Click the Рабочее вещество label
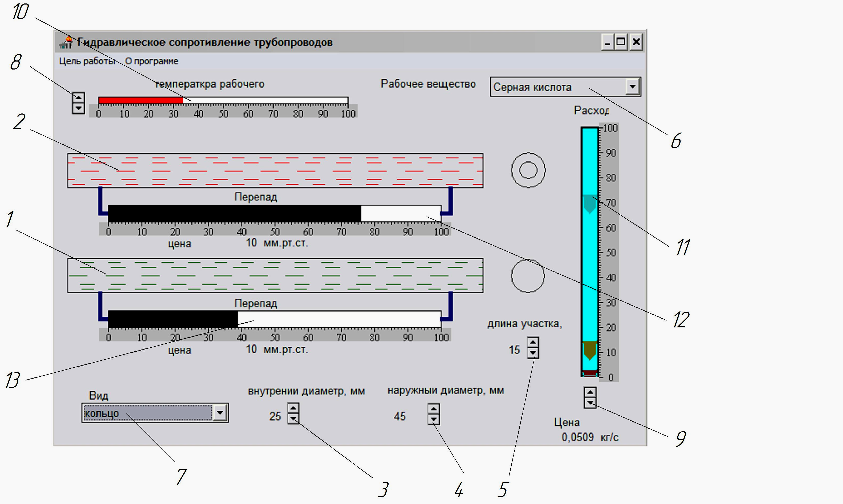The image size is (843, 504). [x=428, y=84]
